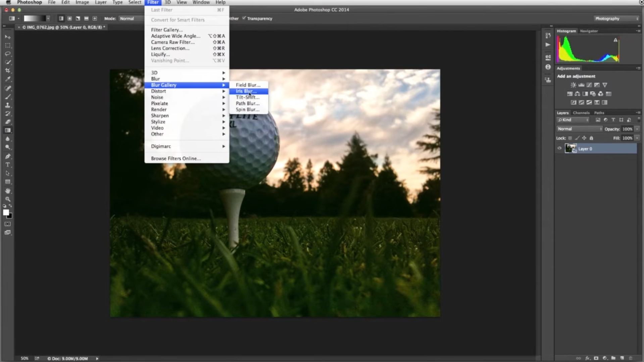This screenshot has height=362, width=644.
Task: Switch to the Channels tab
Action: point(581,113)
